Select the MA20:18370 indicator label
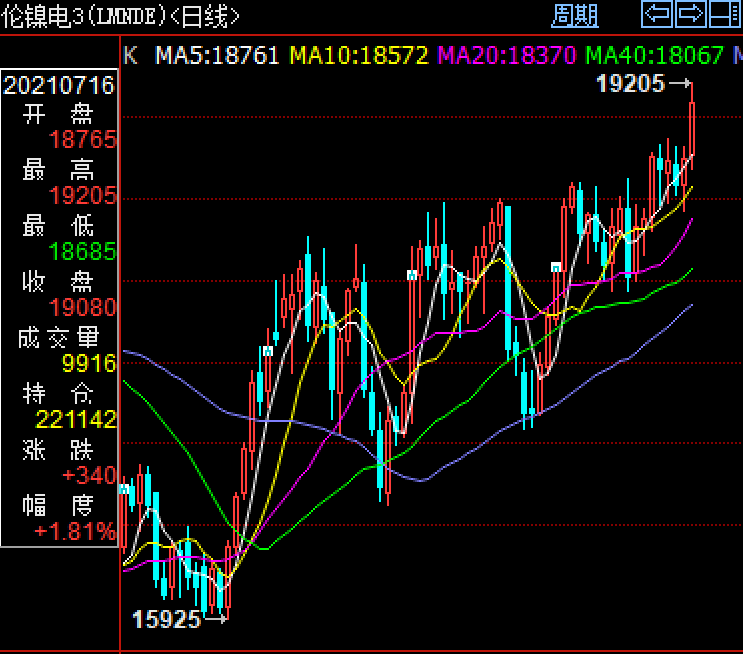743x654 pixels. (506, 55)
